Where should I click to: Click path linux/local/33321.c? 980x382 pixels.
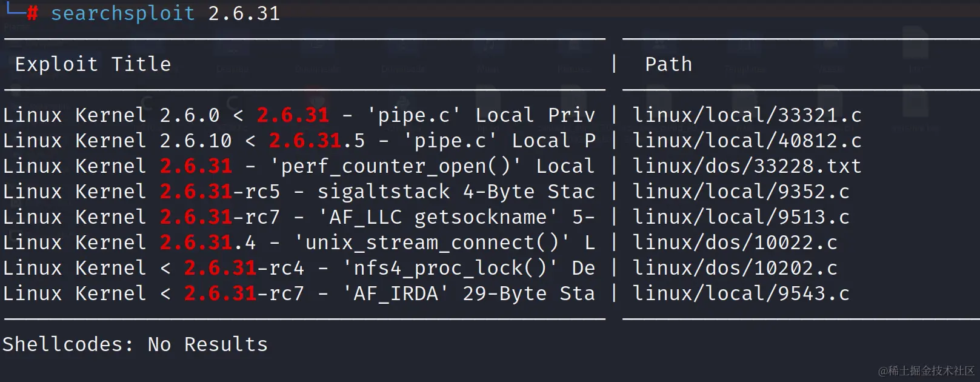tap(747, 115)
